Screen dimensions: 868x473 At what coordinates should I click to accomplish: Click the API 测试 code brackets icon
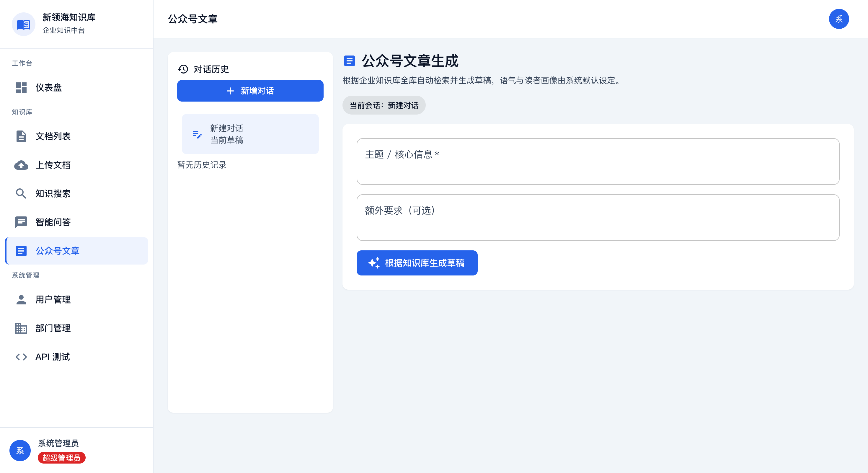[21, 357]
